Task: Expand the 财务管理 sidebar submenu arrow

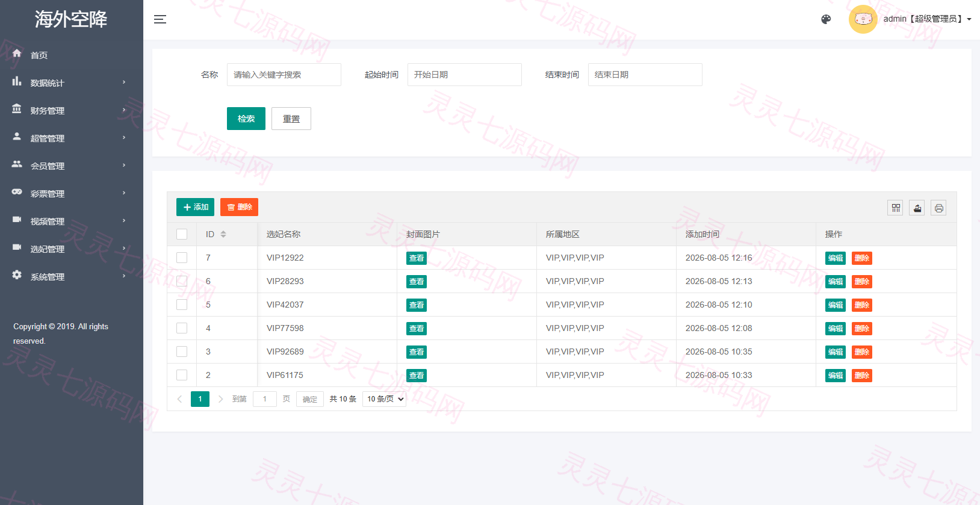Action: (x=124, y=110)
